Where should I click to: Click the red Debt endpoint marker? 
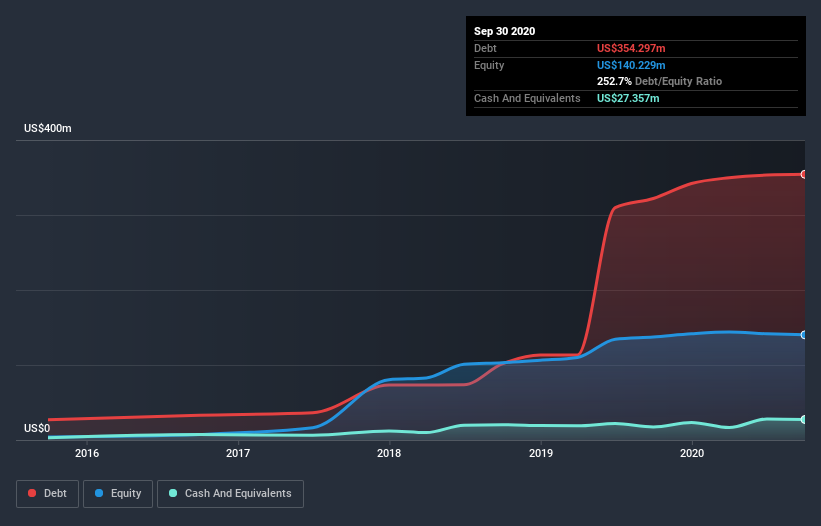tap(804, 174)
